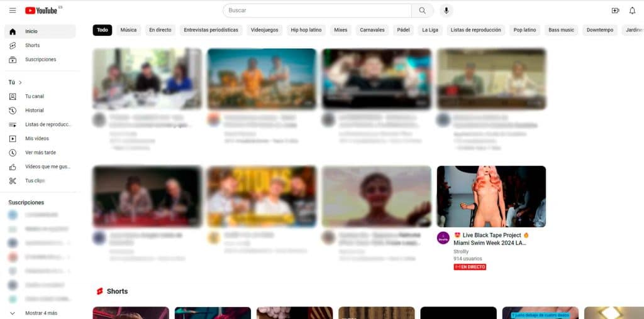
Task: Open the create video icon
Action: point(615,11)
